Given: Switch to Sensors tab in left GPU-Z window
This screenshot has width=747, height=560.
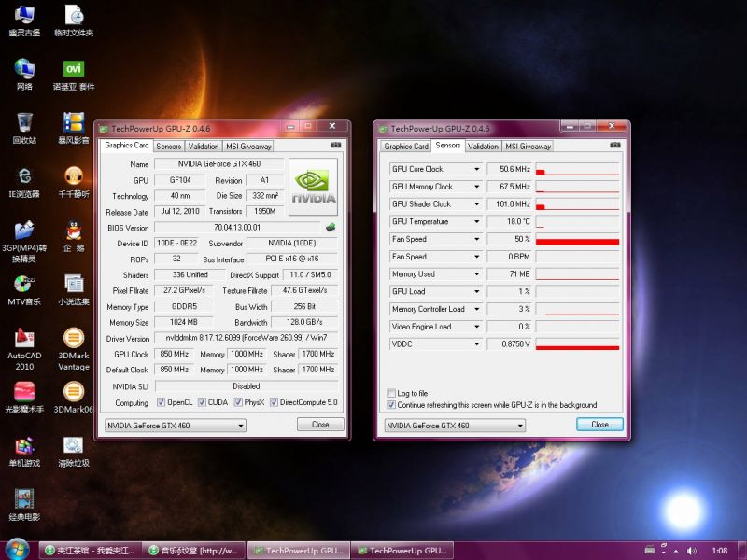Looking at the screenshot, I should (x=169, y=147).
